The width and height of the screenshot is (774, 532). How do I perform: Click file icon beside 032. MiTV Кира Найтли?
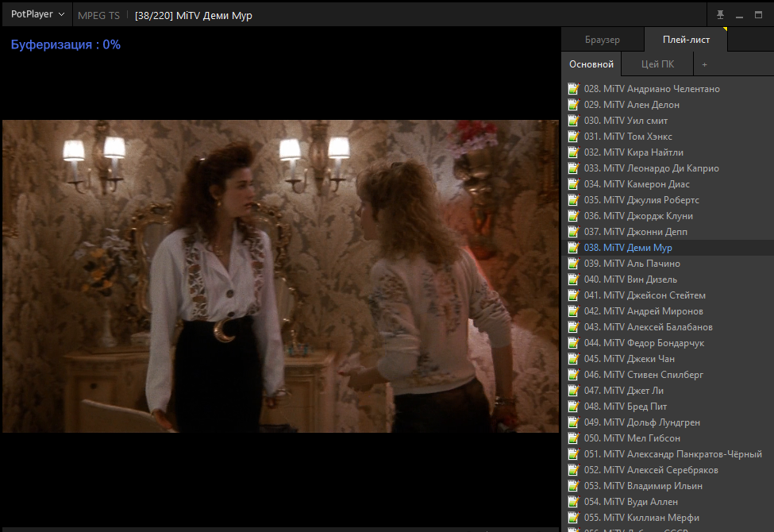tap(574, 152)
